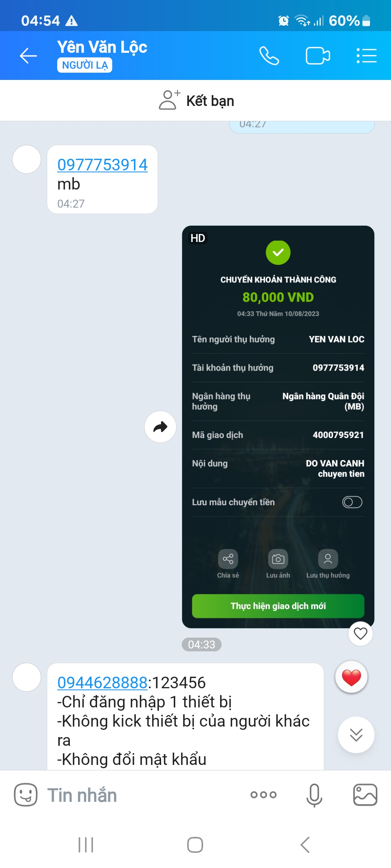Open Android recent apps button
The width and height of the screenshot is (391, 868).
[86, 845]
